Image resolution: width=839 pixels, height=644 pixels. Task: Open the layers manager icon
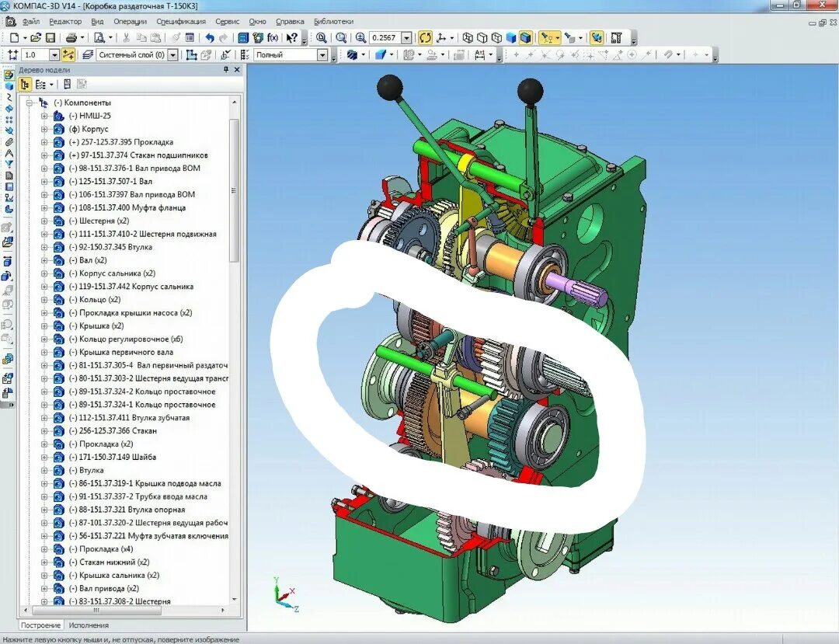89,54
